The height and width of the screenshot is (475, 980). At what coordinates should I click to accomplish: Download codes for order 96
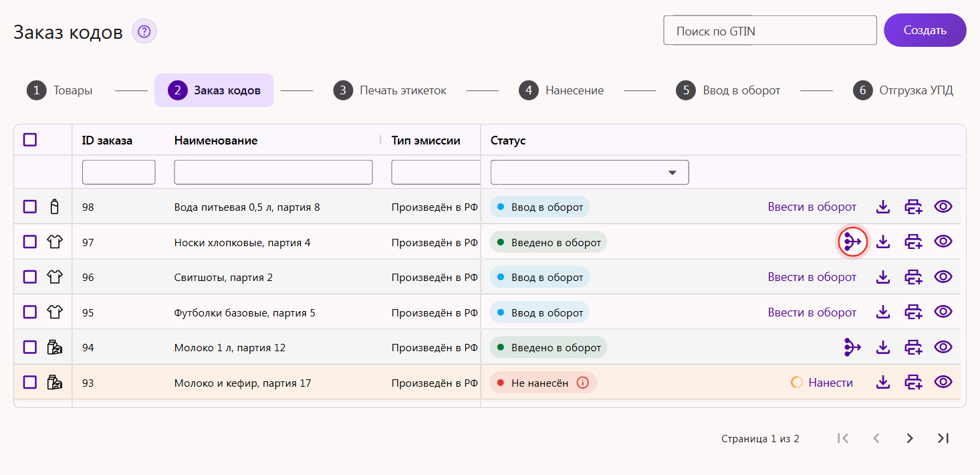[x=883, y=277]
